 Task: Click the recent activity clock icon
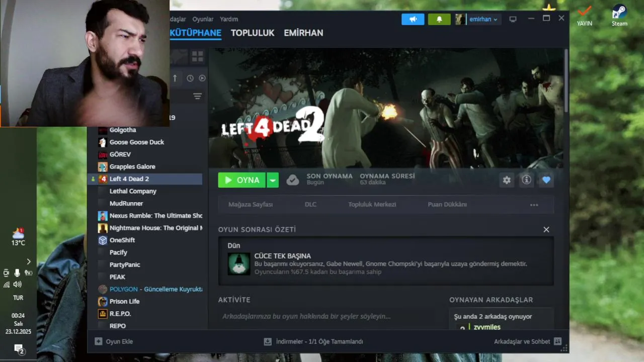[190, 78]
